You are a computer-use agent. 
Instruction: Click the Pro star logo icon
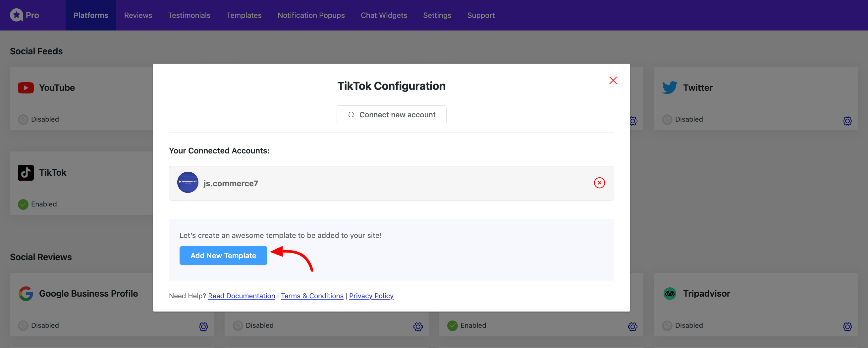tap(16, 15)
